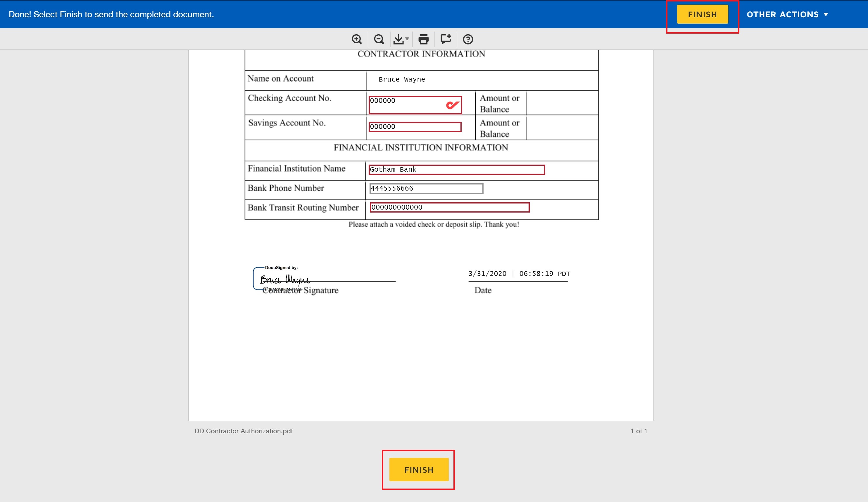Click the red checkmark in checking account field
Viewport: 868px width, 502px height.
[452, 104]
